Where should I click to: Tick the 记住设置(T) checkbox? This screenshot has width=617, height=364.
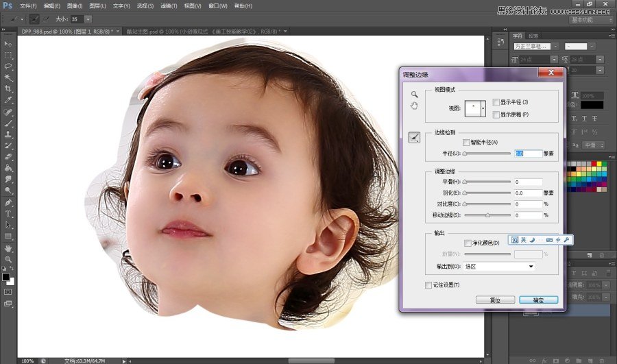click(x=428, y=285)
